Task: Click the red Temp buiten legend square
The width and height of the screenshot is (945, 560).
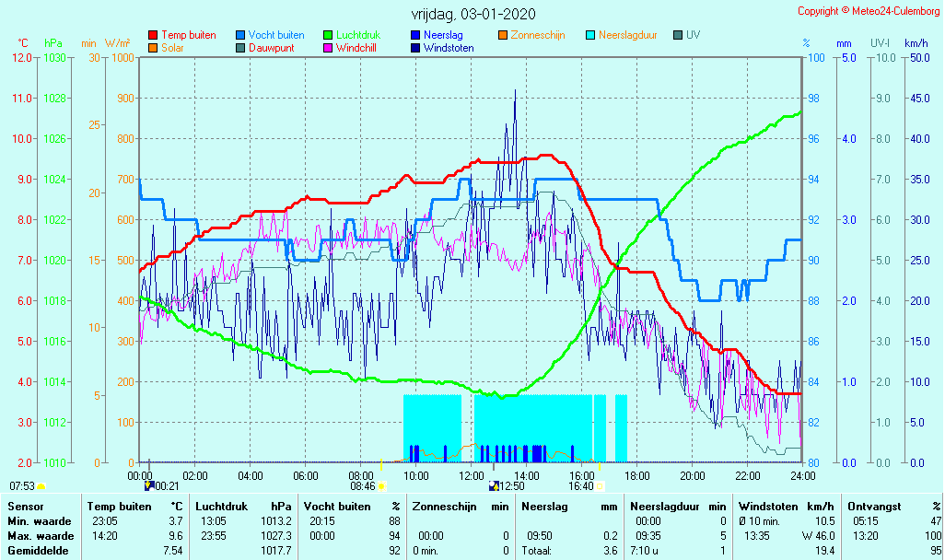Action: click(153, 36)
